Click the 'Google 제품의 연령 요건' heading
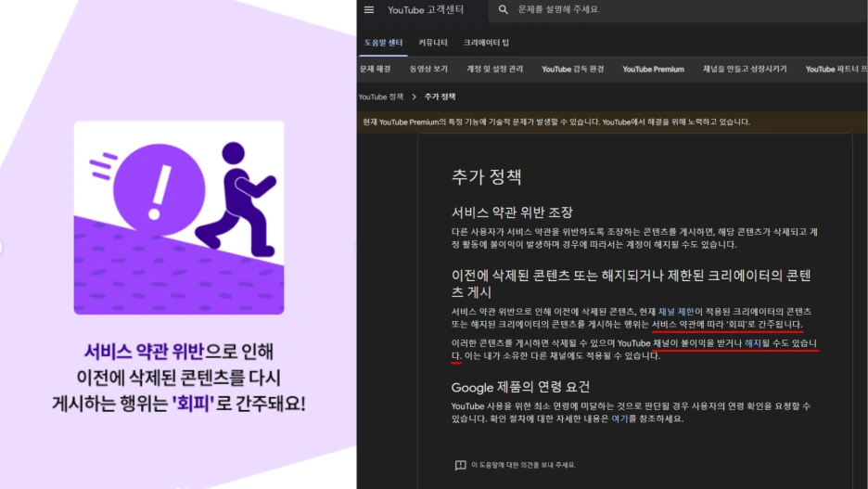This screenshot has height=489, width=868. tap(520, 387)
